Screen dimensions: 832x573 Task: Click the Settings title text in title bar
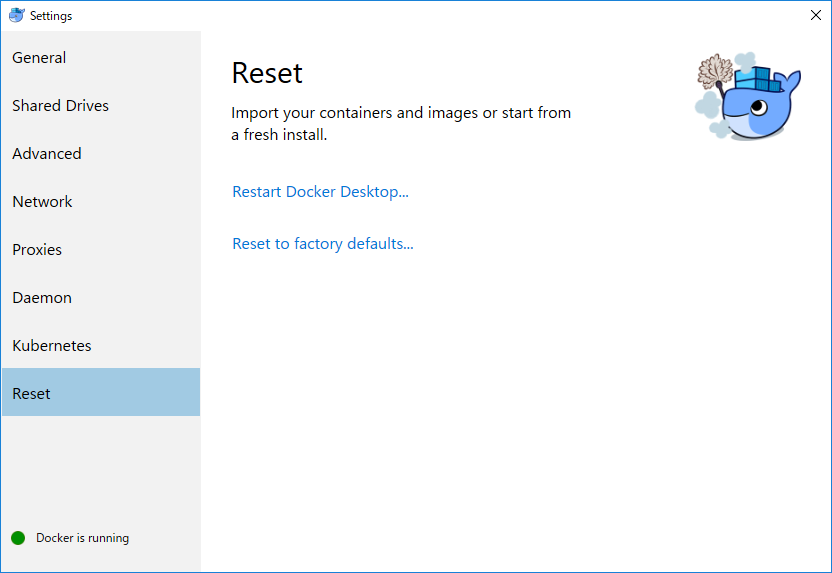point(51,16)
